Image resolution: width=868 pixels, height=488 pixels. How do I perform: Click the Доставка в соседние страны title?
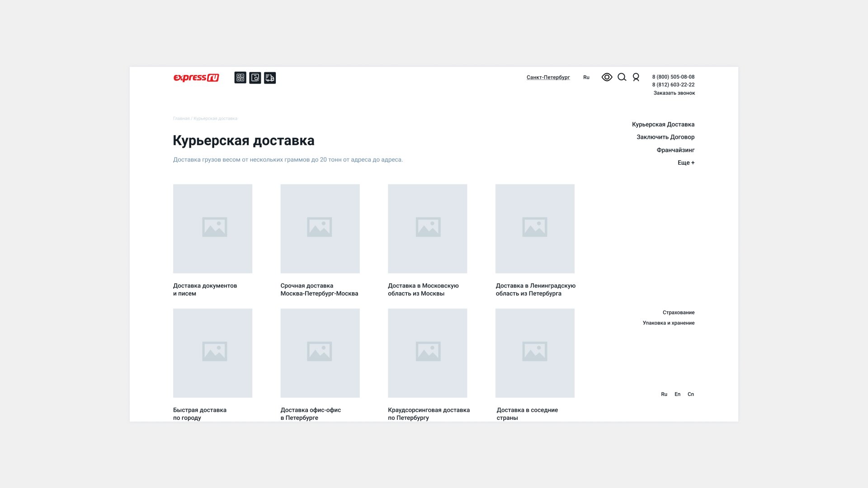[x=527, y=414]
